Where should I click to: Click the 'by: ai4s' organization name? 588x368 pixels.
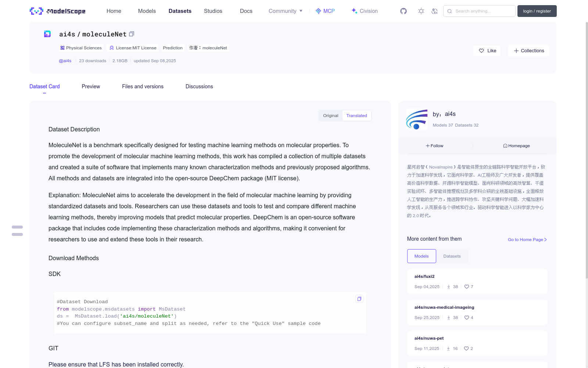pos(444,114)
